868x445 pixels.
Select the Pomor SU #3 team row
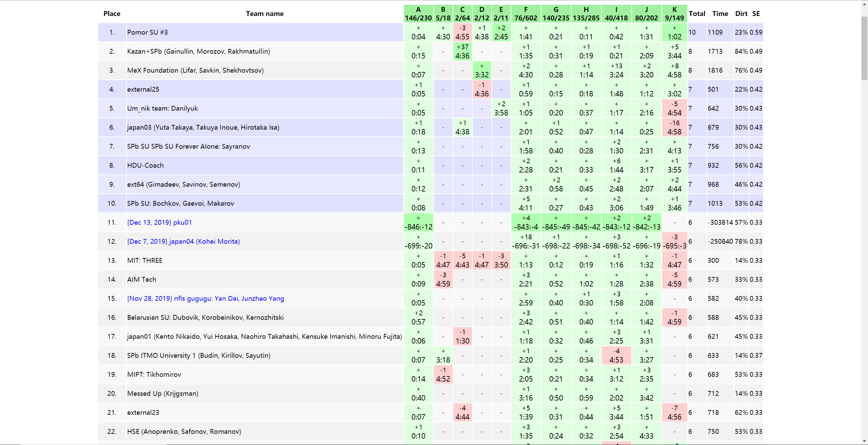(x=147, y=32)
